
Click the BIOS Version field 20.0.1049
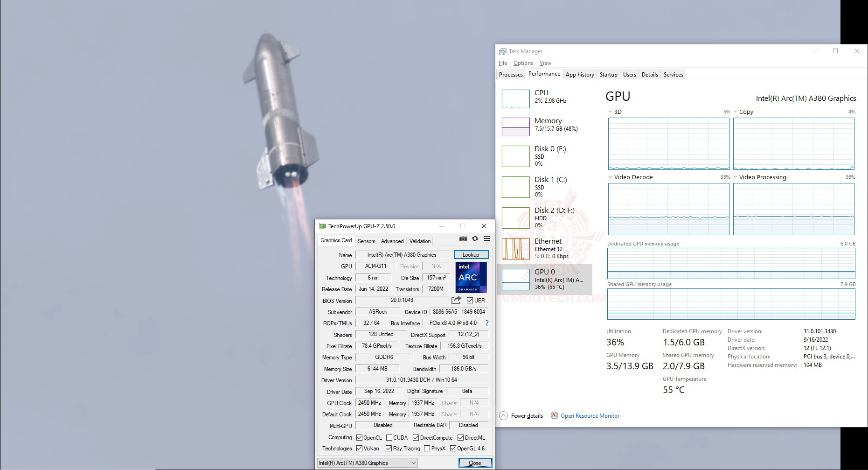click(402, 300)
